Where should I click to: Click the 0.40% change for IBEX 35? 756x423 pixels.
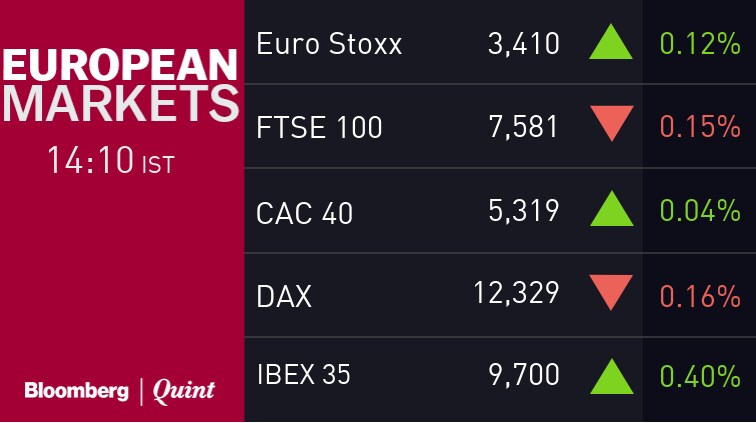pyautogui.click(x=699, y=377)
